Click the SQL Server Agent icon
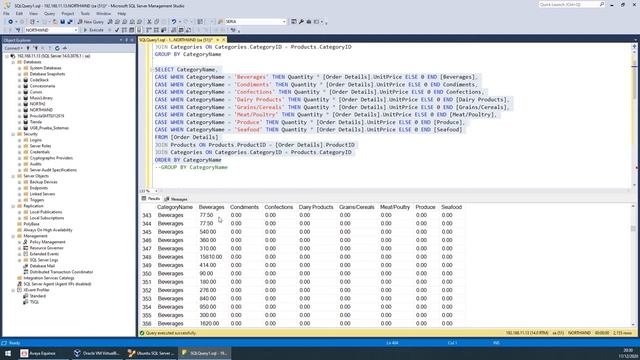640x360 pixels. tap(19, 284)
